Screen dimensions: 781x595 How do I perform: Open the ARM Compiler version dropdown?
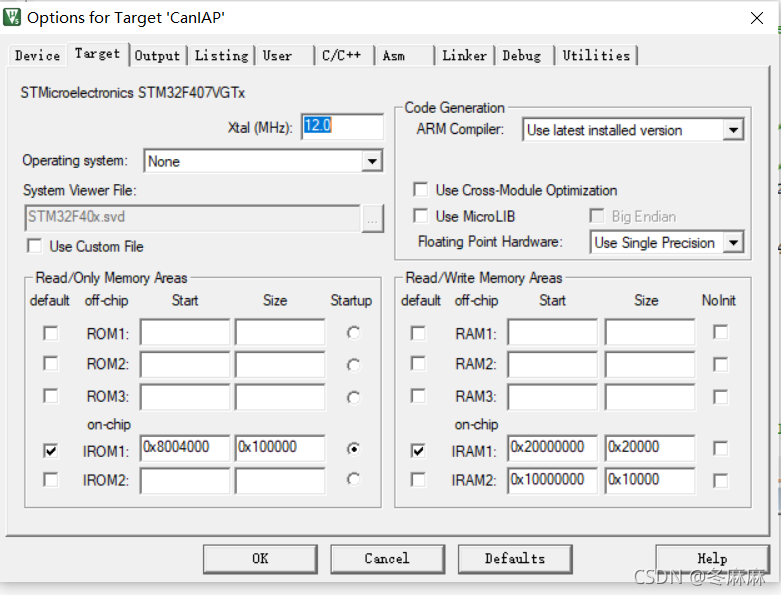point(733,130)
